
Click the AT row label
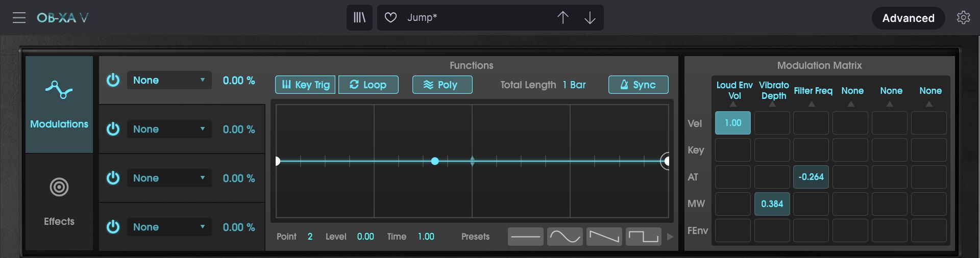click(x=693, y=177)
